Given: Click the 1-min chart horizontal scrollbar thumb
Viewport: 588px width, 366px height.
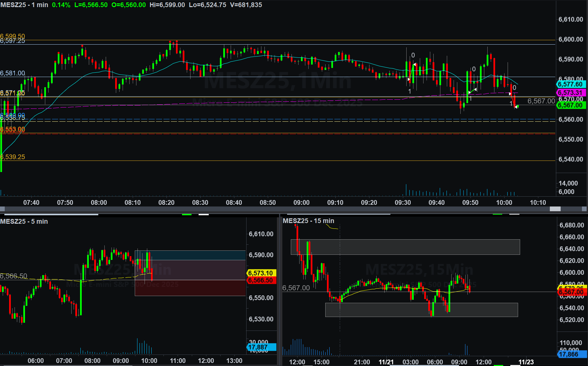Looking at the screenshot, I should click(x=555, y=209).
